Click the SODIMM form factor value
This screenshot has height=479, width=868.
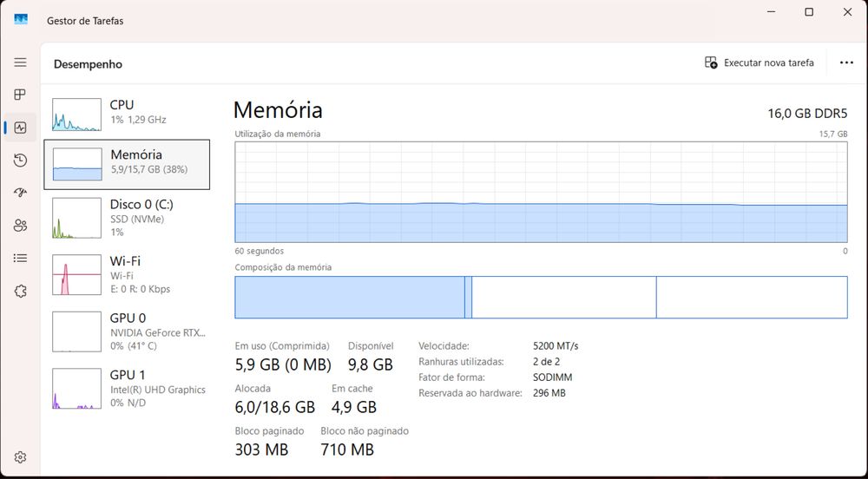[x=552, y=377]
